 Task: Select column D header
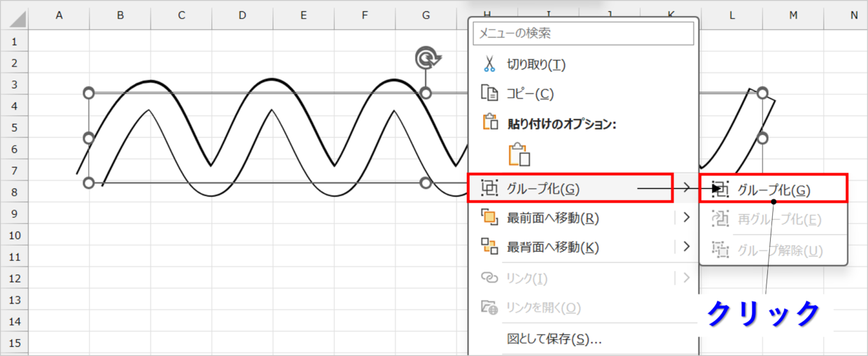point(242,15)
